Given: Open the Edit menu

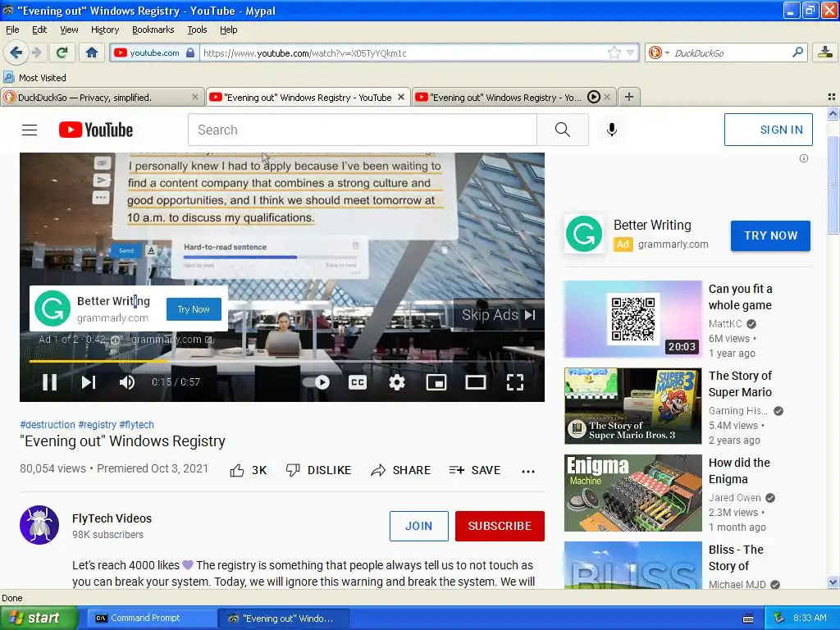Looking at the screenshot, I should click(39, 30).
